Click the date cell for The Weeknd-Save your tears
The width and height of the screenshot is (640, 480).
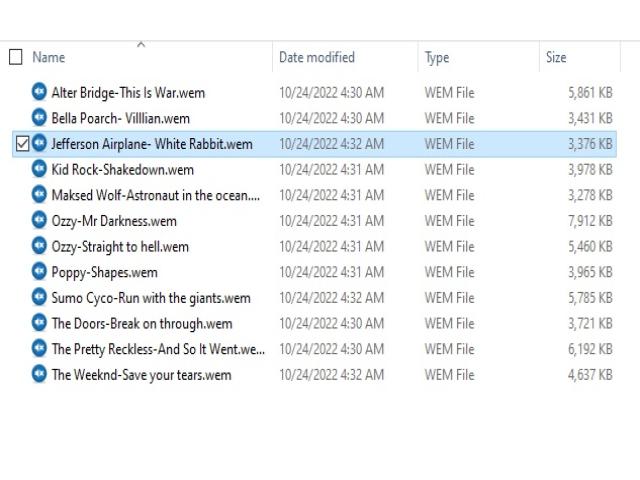pos(331,375)
